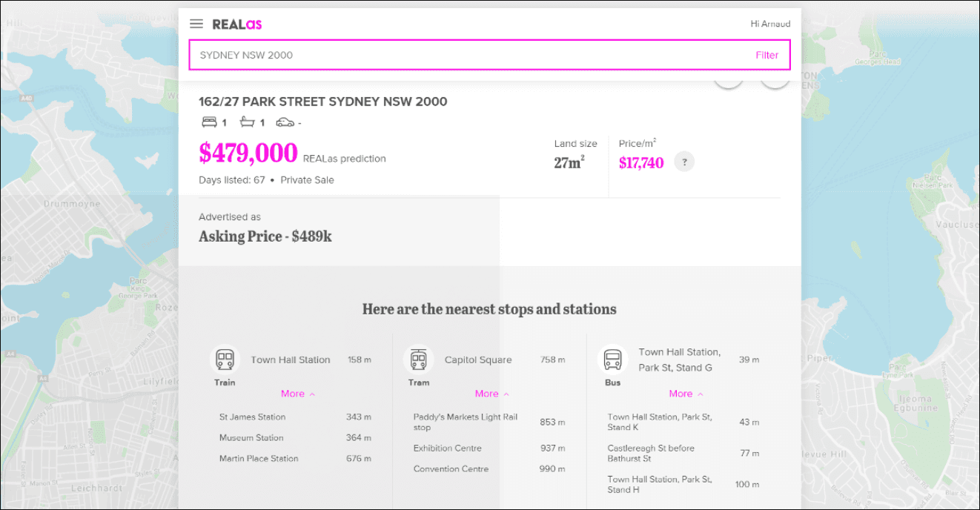Click the bathroom count icon
This screenshot has width=980, height=510.
click(248, 122)
